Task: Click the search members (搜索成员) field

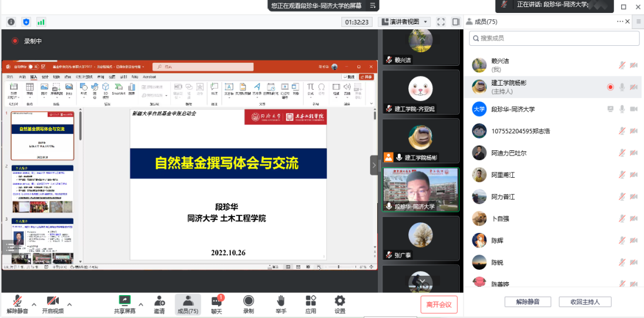Action: pos(554,38)
